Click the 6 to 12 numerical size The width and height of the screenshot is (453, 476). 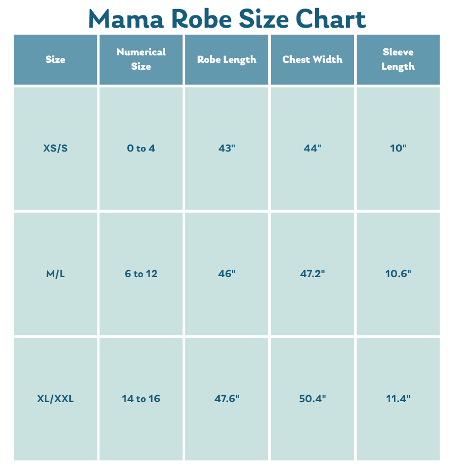pyautogui.click(x=141, y=274)
